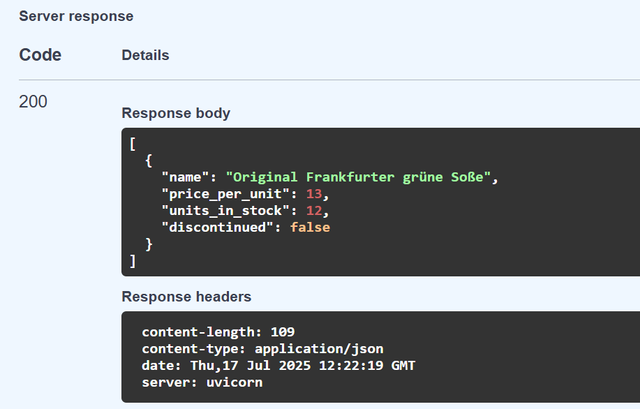Click the date header line
Image resolution: width=640 pixels, height=409 pixels.
[278, 365]
